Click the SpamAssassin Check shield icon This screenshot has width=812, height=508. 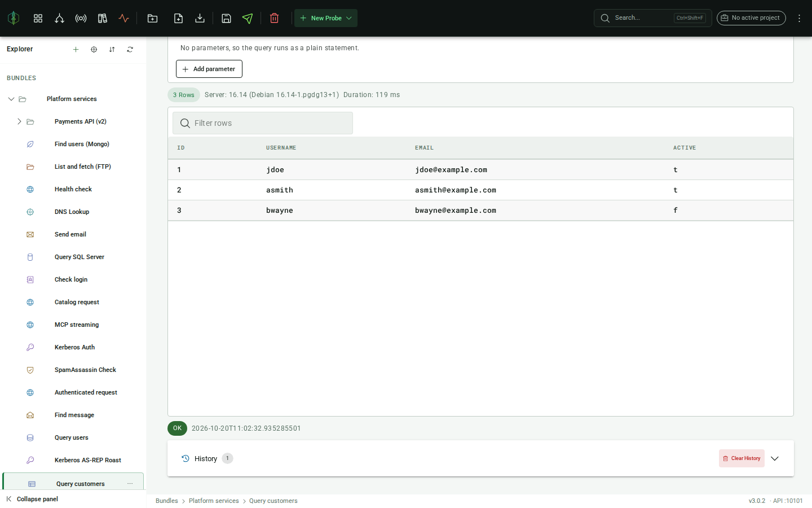tap(30, 370)
